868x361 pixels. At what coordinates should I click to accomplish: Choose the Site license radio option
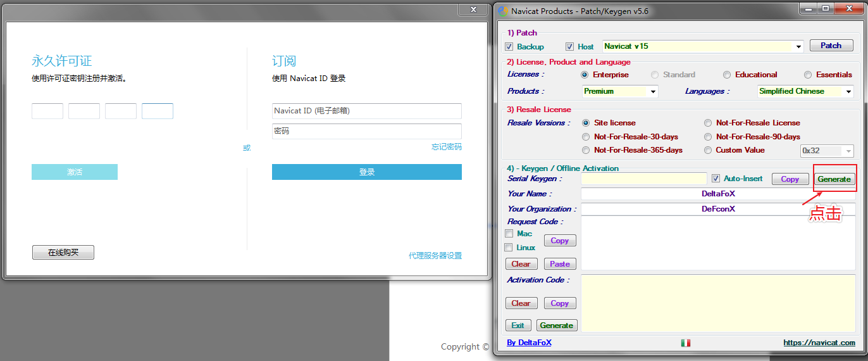(586, 123)
